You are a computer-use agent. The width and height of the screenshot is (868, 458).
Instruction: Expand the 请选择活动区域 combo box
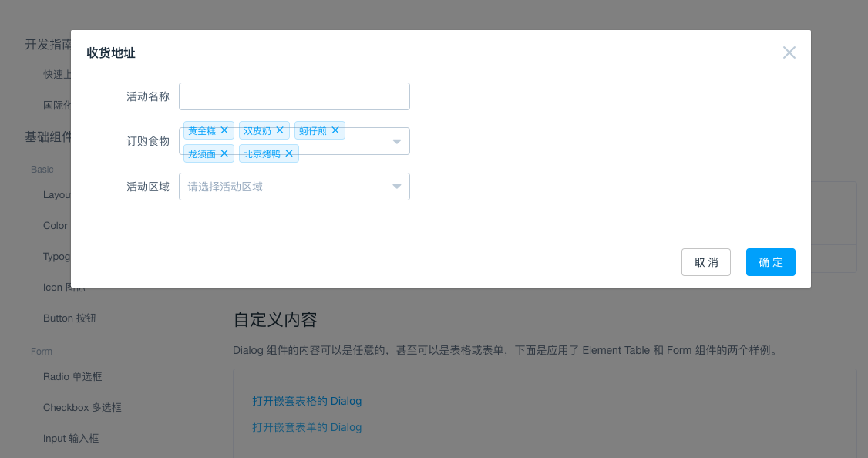[294, 186]
